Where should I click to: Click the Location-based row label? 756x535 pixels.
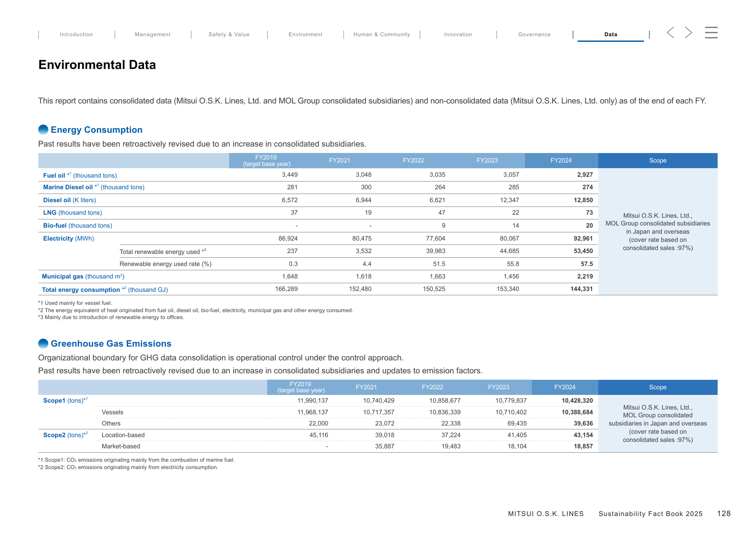123,435
